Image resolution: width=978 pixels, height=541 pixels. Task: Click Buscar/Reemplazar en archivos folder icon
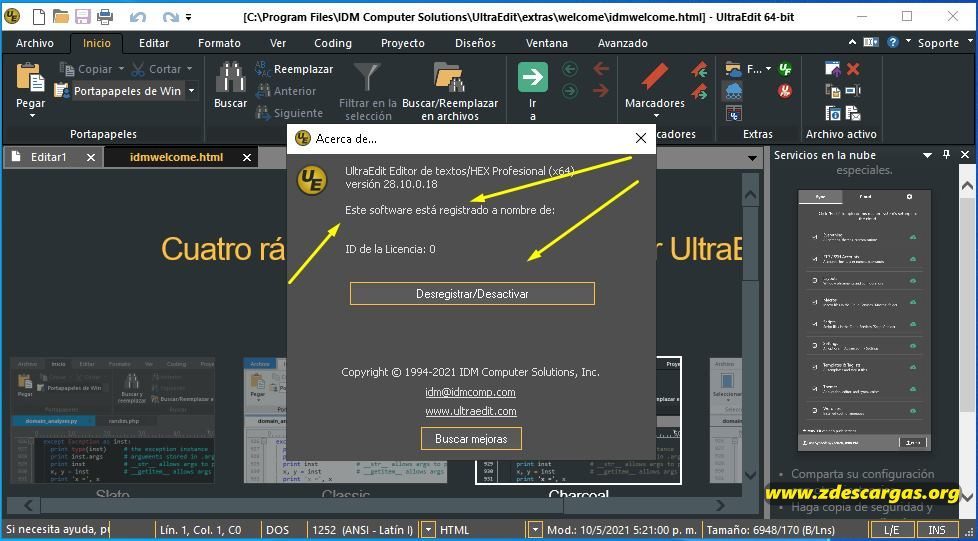(x=450, y=77)
